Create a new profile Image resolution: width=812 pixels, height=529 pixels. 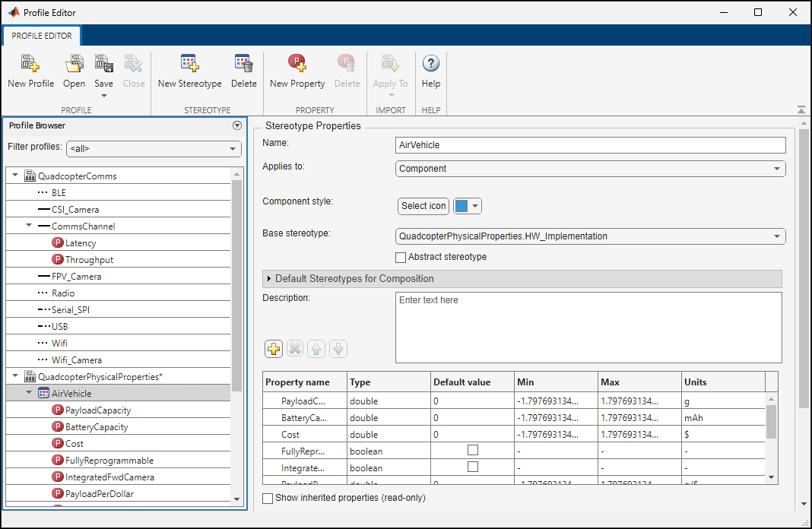pyautogui.click(x=30, y=72)
